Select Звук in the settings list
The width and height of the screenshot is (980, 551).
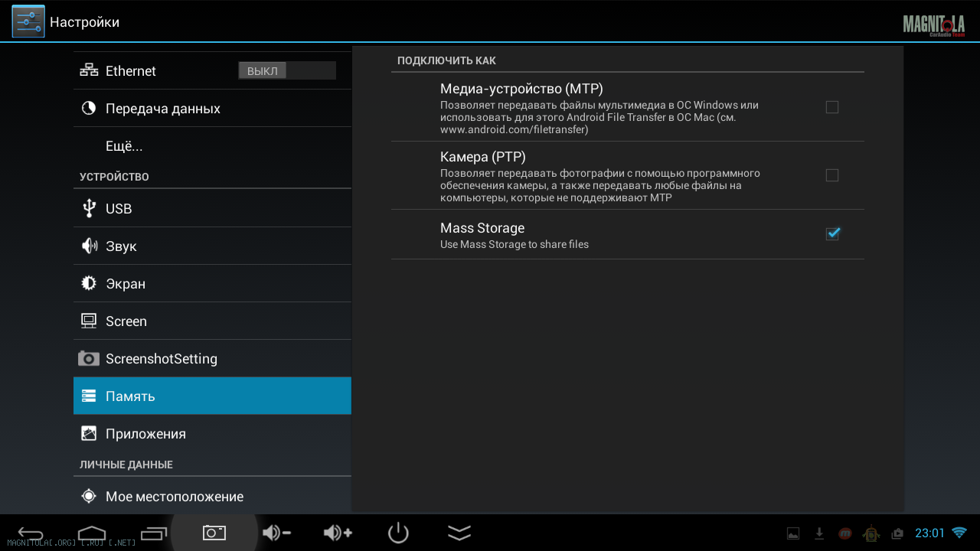coord(121,246)
